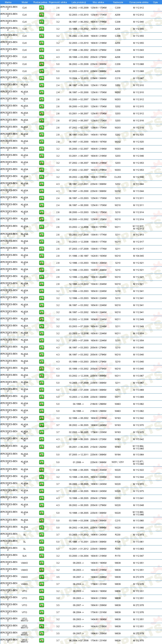
Task: Click fuel icon for Klasa C 2.4 S202 row
Action: pos(41,85)
